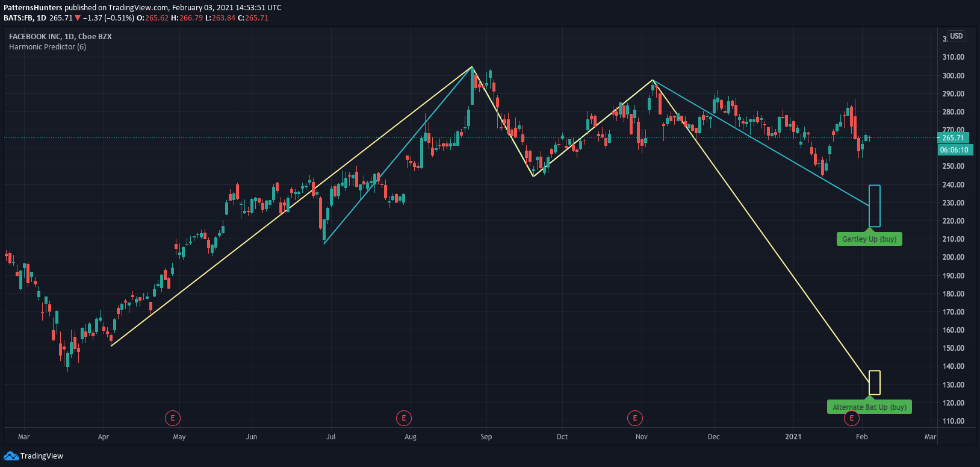Click the 280.00 price axis label
980x467 pixels.
point(954,111)
